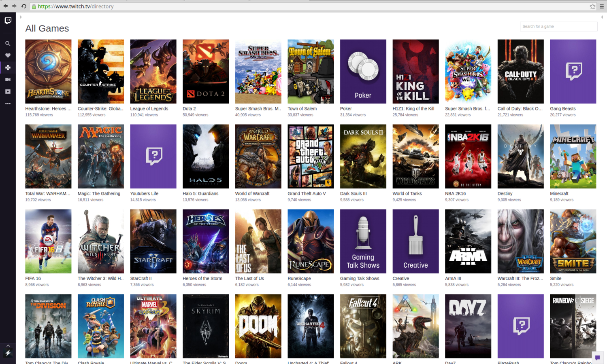Open the Doom cover art
The width and height of the screenshot is (607, 364).
258,326
